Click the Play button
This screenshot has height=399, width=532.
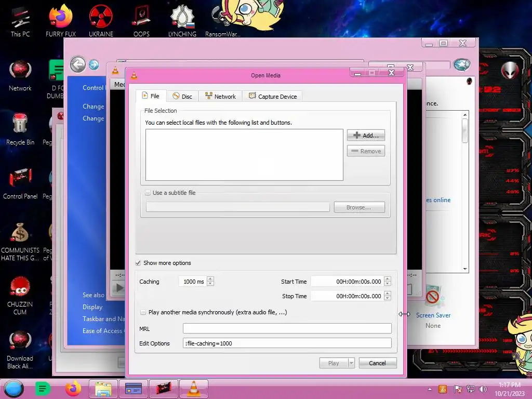[x=334, y=363]
